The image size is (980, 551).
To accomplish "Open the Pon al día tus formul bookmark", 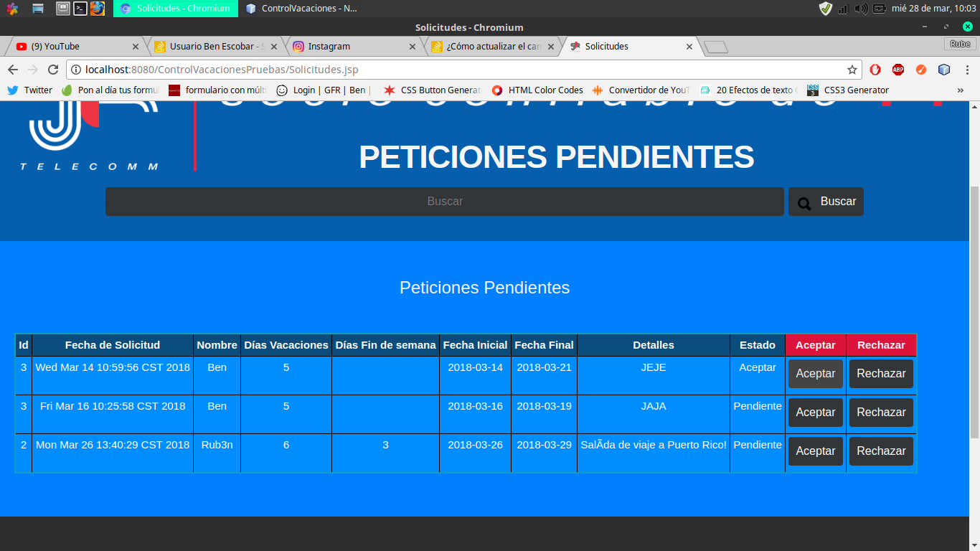I will pyautogui.click(x=110, y=90).
